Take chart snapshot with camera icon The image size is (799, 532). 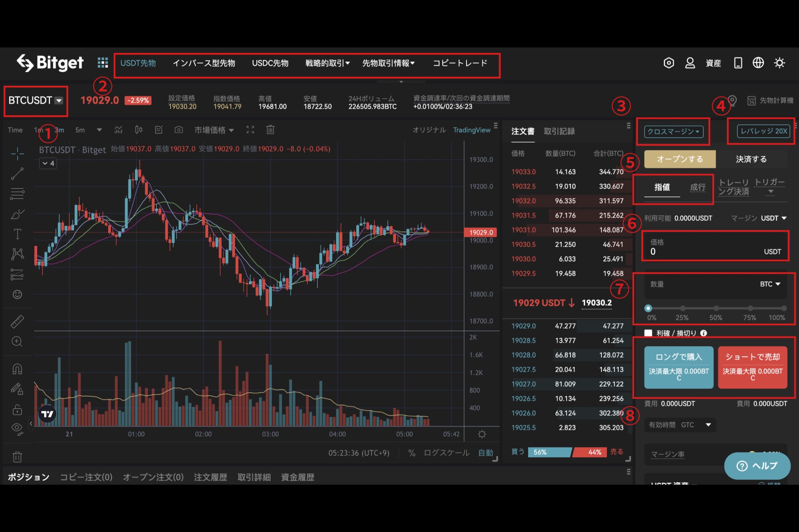coord(179,130)
